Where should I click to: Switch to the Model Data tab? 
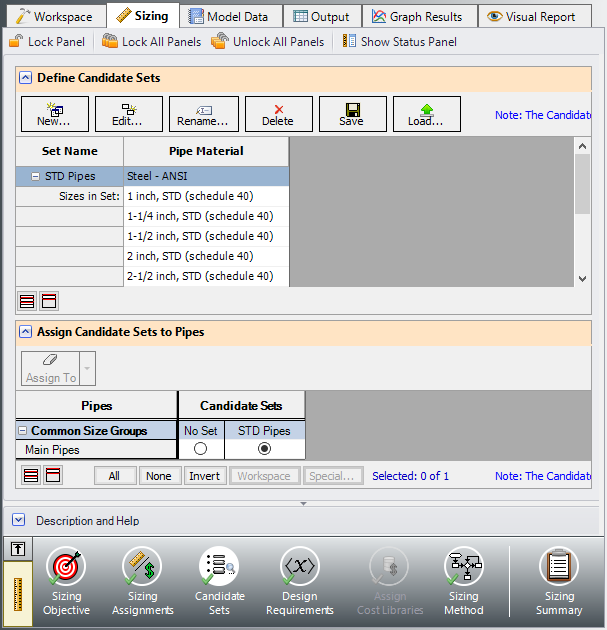coord(229,16)
